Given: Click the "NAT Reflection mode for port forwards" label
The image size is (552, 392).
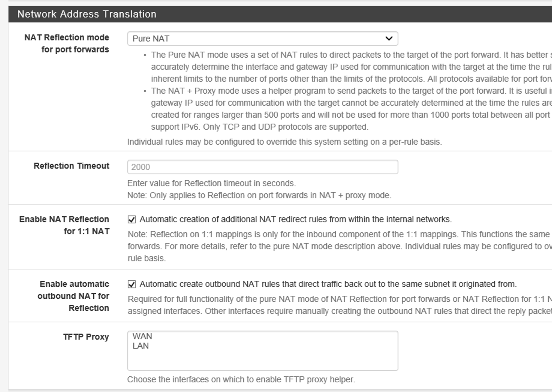Looking at the screenshot, I should click(x=67, y=44).
